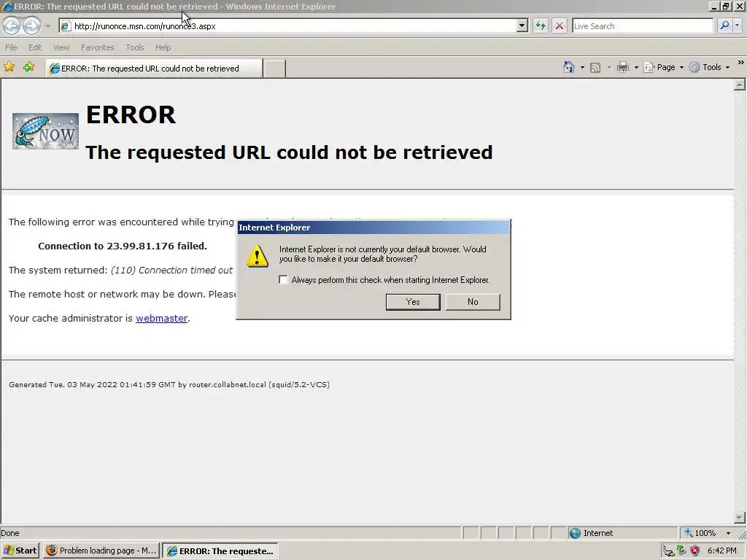Image resolution: width=747 pixels, height=560 pixels.
Task: Open the search provider options dropdown
Action: pyautogui.click(x=738, y=26)
